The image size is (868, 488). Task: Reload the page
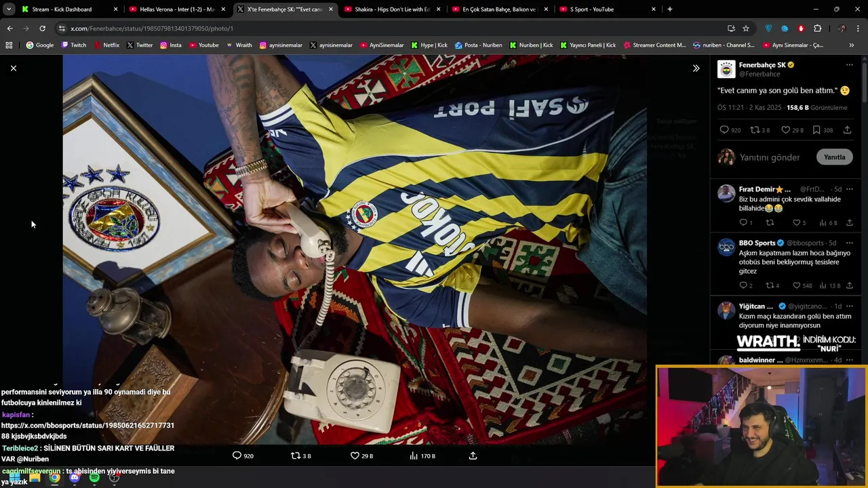click(42, 28)
